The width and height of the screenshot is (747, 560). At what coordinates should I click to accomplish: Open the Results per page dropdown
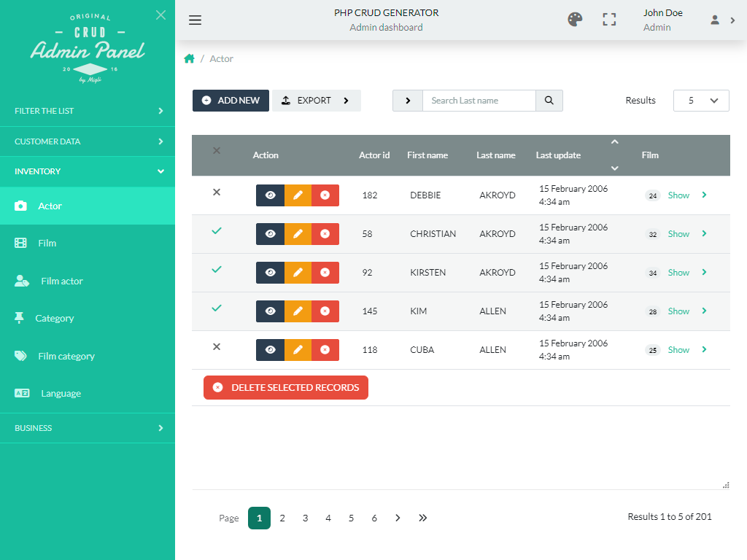(700, 101)
